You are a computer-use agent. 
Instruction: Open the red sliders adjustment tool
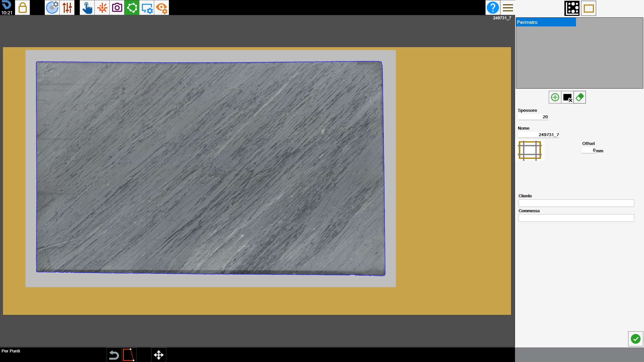[x=67, y=8]
